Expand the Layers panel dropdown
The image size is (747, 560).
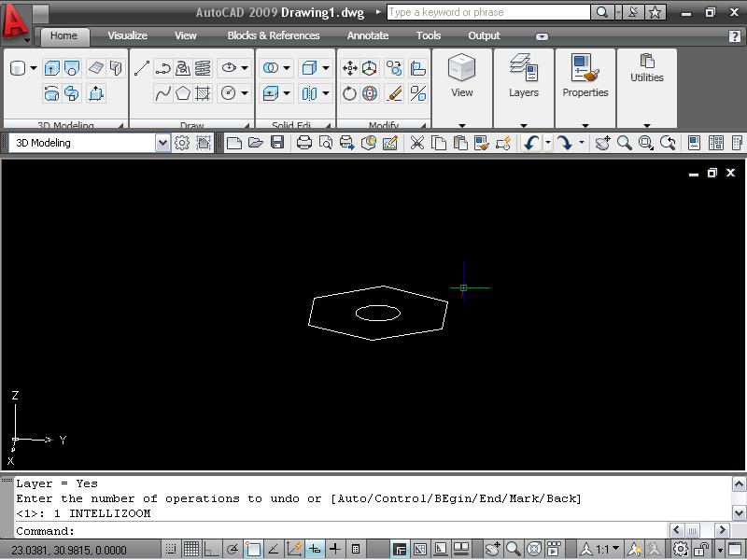click(524, 125)
